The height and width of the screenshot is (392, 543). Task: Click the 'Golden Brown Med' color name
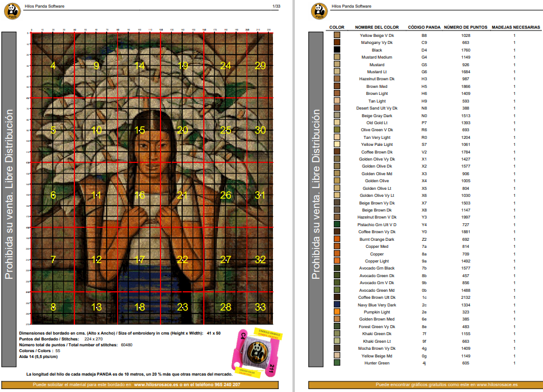click(377, 319)
